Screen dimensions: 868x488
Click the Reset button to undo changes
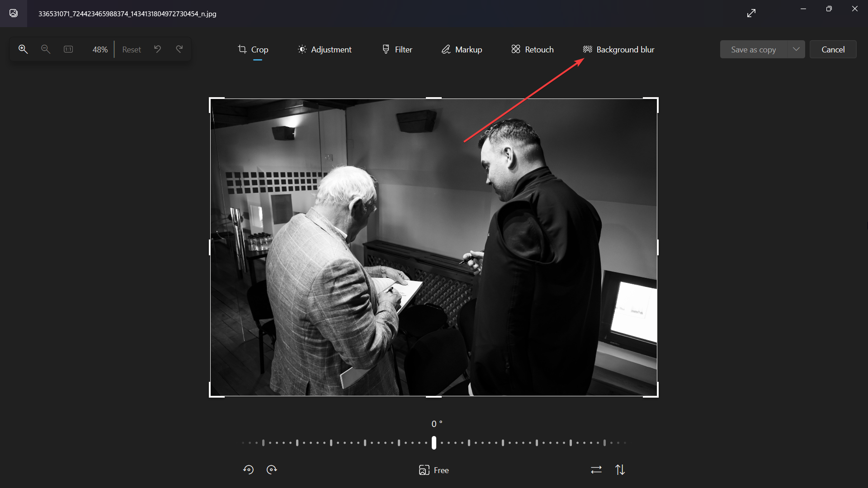[131, 49]
